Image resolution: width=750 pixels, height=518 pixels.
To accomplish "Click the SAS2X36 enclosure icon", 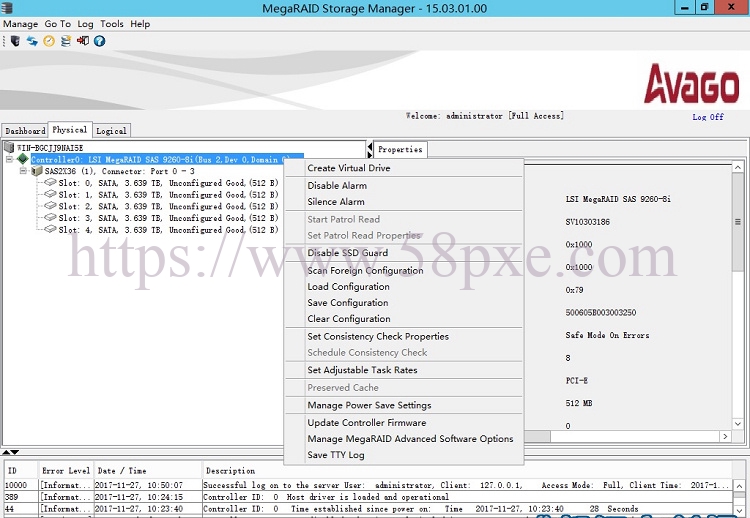I will 37,171.
